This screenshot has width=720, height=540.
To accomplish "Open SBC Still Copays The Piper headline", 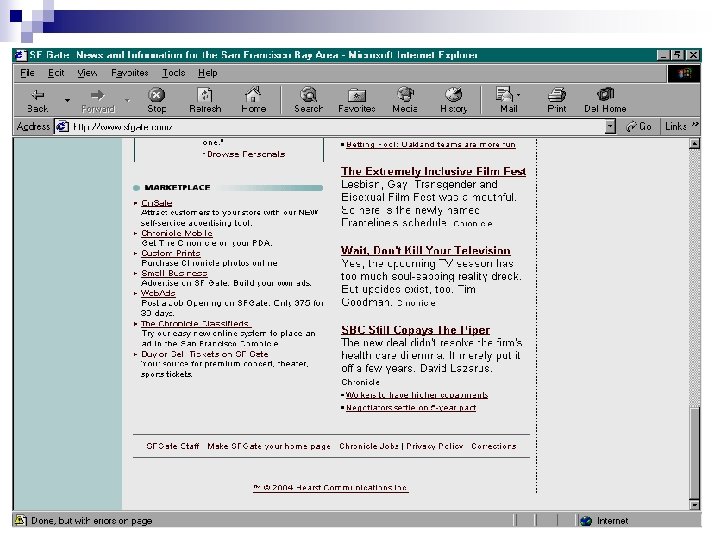I will point(416,330).
